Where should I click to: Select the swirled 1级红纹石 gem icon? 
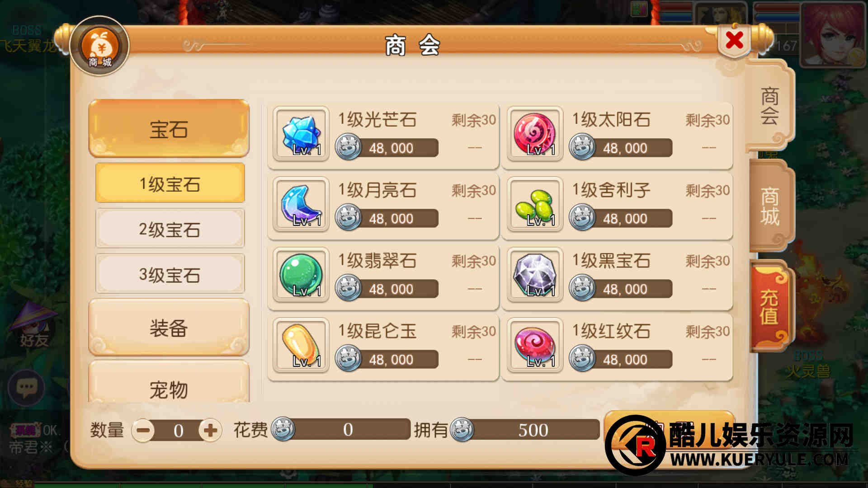click(535, 346)
